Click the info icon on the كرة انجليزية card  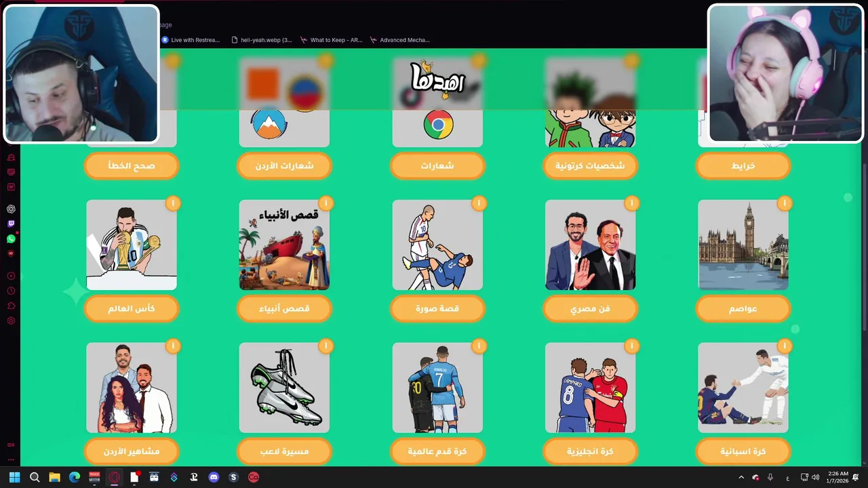coord(632,346)
